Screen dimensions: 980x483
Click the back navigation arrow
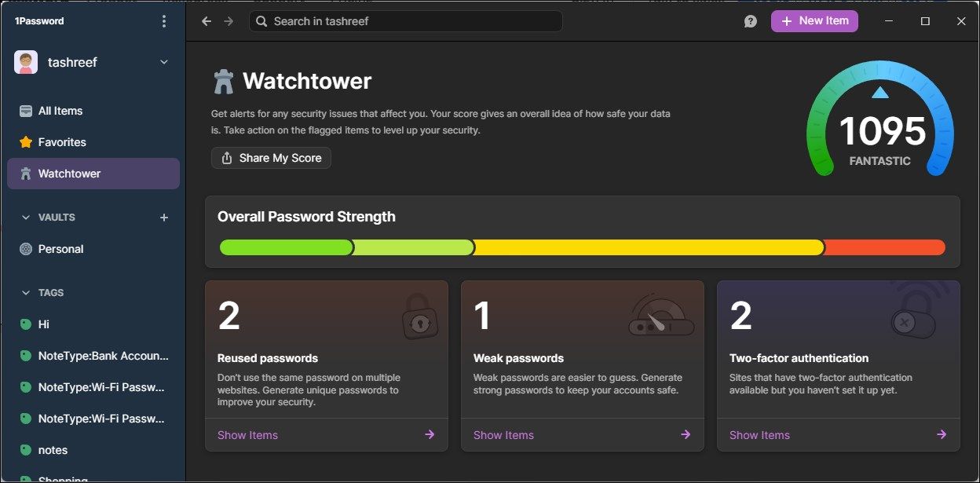[206, 20]
